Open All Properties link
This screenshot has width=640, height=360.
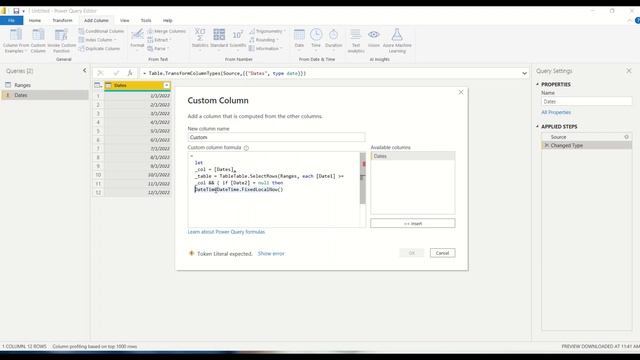click(x=556, y=112)
